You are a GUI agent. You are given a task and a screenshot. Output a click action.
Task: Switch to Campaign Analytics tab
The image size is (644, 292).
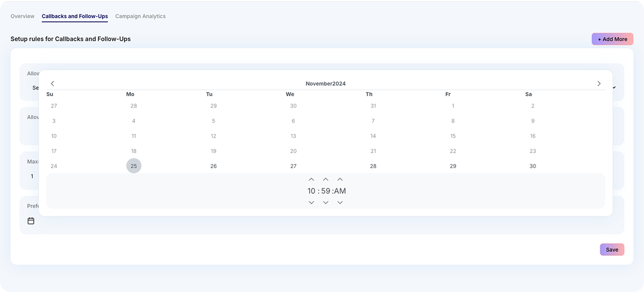140,17
